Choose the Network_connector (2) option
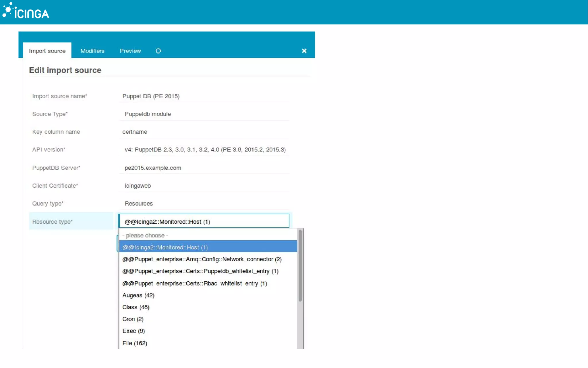This screenshot has height=368, width=588. [x=202, y=259]
